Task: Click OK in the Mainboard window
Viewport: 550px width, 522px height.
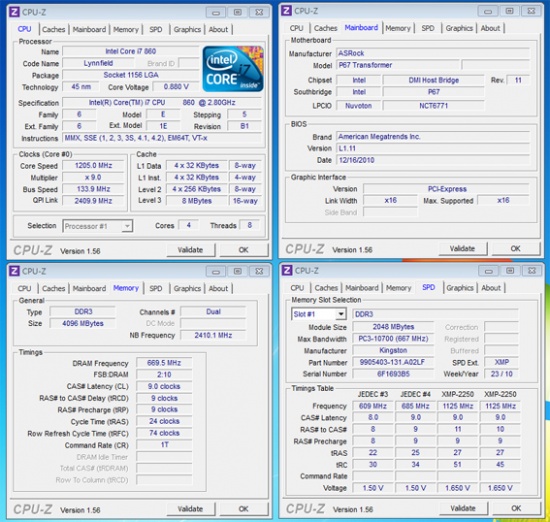Action: [x=515, y=248]
